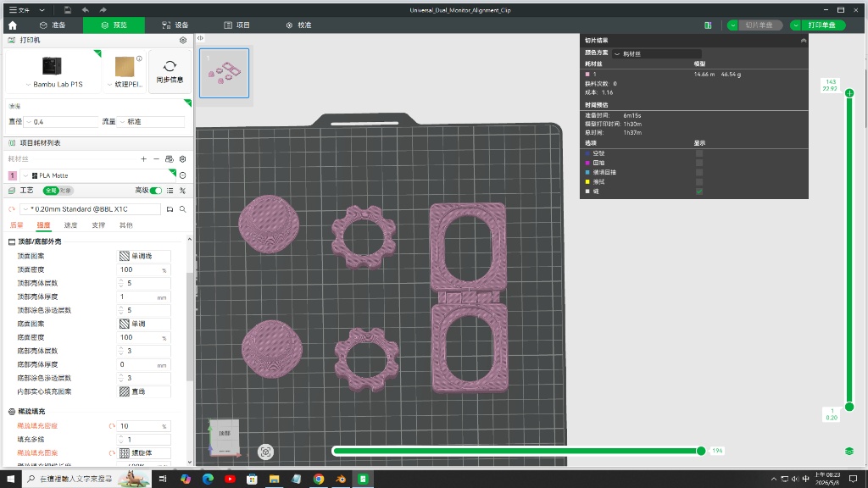Click the view cube 顶部 face
The height and width of the screenshot is (488, 868).
coord(224,433)
